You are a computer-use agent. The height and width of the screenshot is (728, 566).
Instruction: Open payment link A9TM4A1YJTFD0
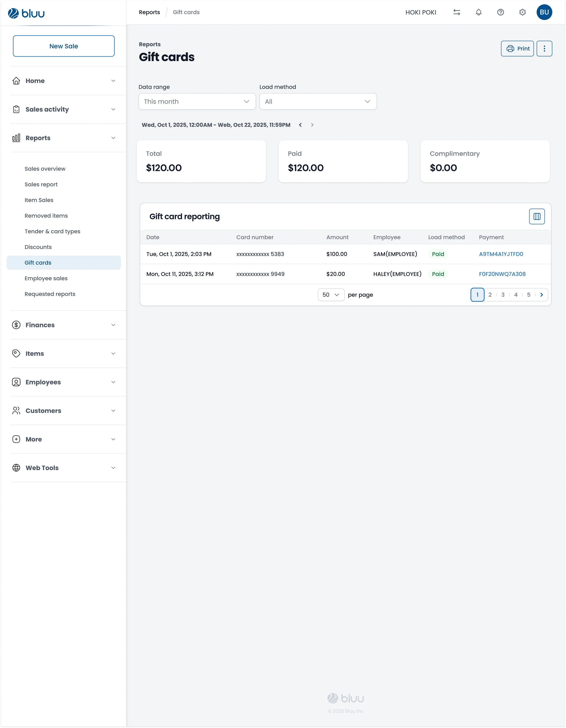click(501, 254)
